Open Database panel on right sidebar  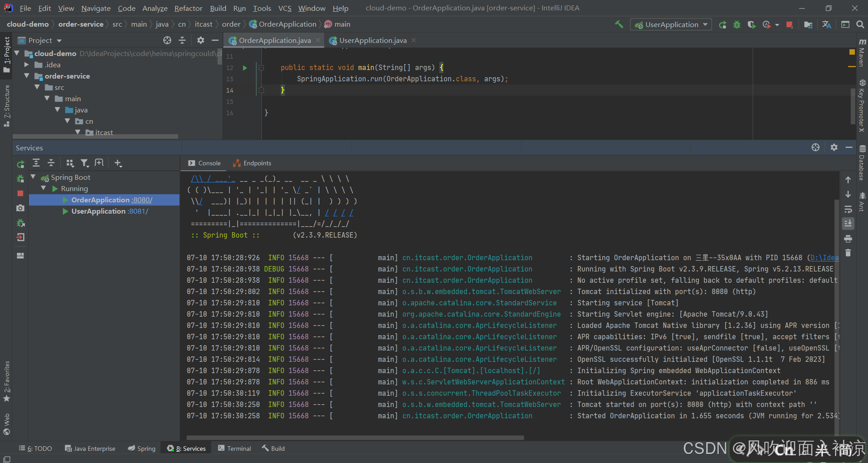tap(862, 163)
